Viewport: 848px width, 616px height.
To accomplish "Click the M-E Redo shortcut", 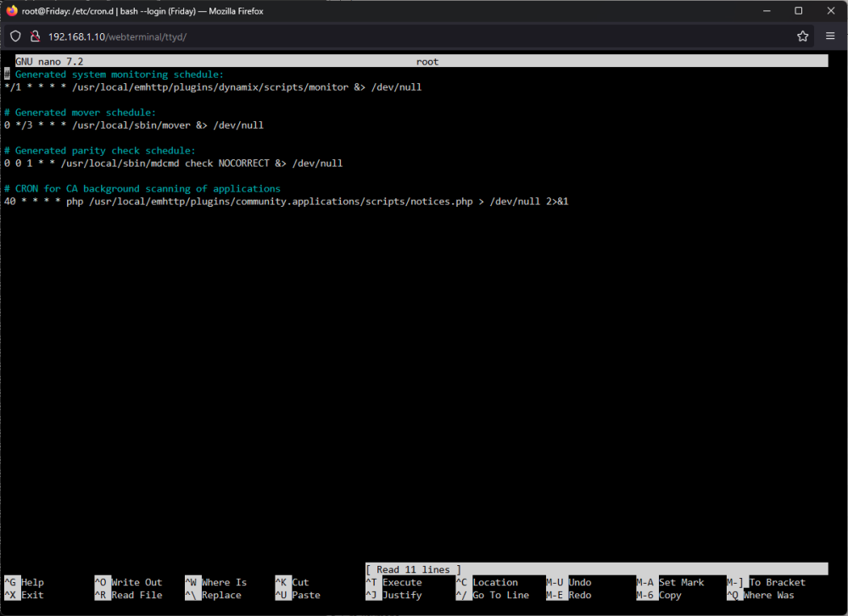I will coord(569,595).
